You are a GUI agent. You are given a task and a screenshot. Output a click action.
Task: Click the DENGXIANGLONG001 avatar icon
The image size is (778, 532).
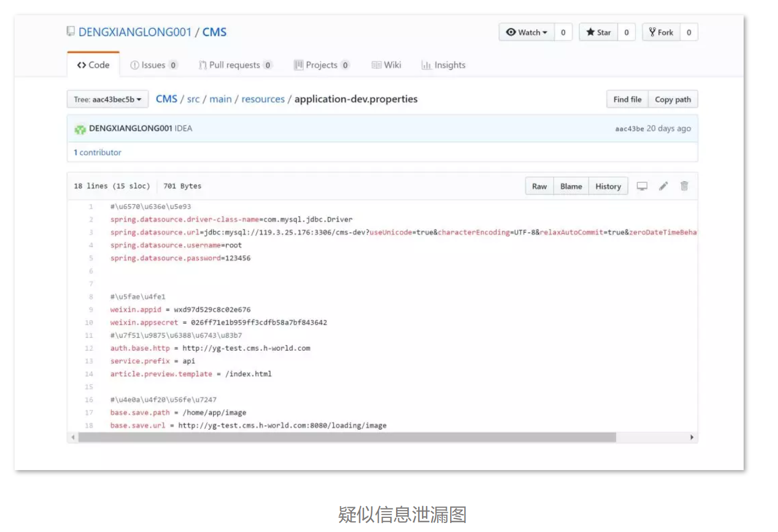click(x=80, y=129)
